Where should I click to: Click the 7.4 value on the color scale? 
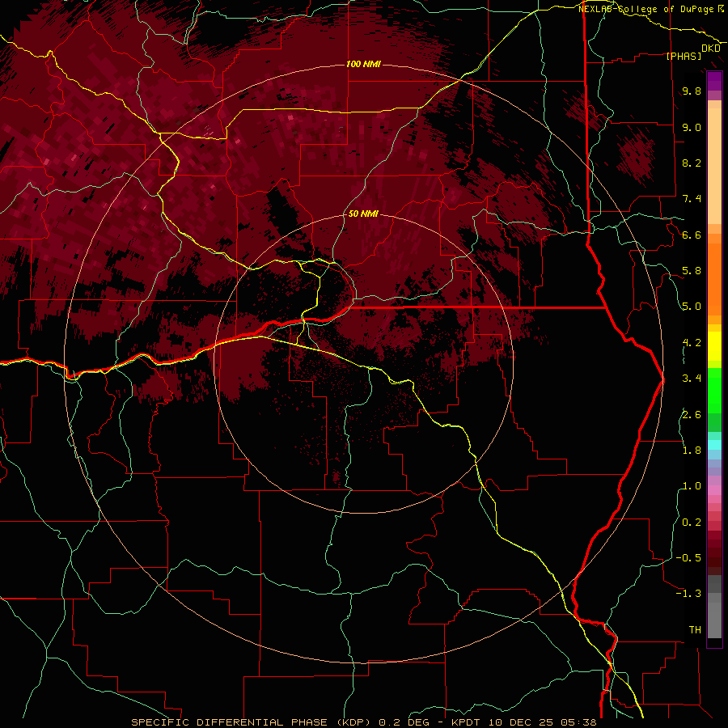(692, 199)
